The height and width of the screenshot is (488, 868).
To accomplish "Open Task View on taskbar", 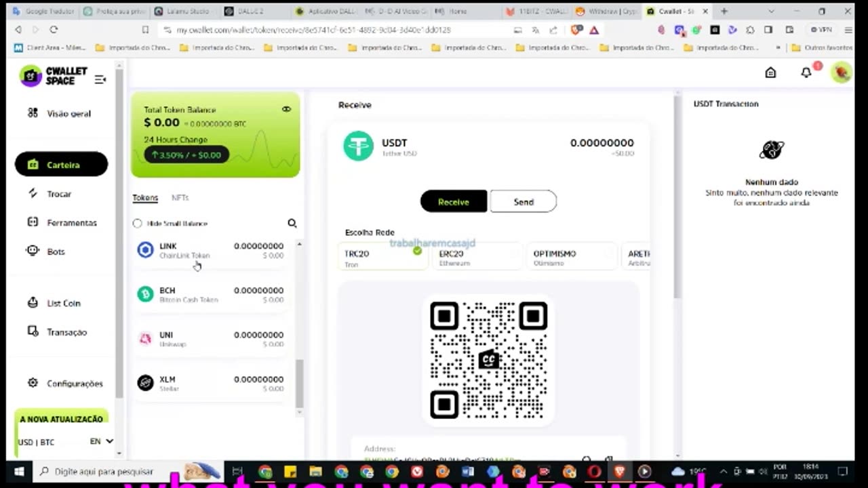I will 237,471.
